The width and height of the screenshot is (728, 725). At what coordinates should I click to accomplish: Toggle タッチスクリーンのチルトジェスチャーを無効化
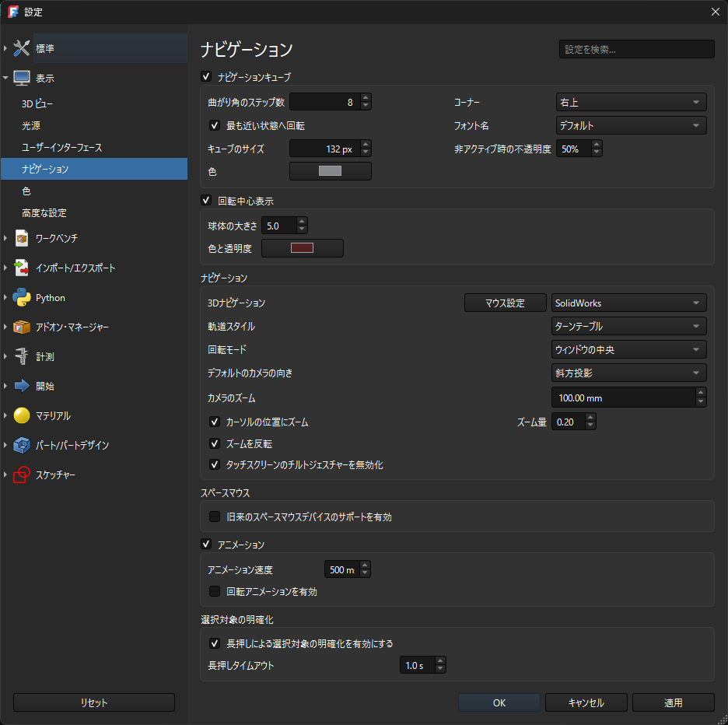pos(215,464)
